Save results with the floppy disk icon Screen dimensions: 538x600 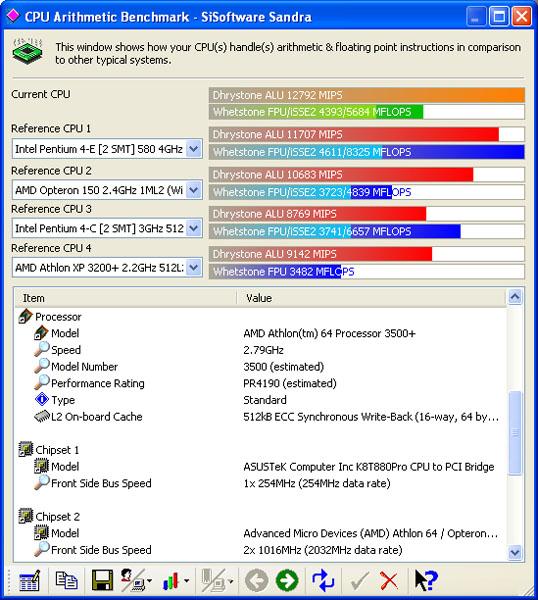(x=102, y=580)
